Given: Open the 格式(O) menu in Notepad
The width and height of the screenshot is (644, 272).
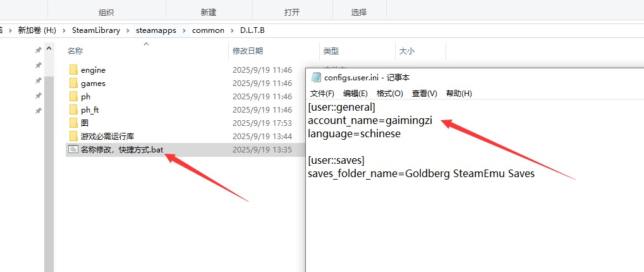Looking at the screenshot, I should pyautogui.click(x=389, y=94).
